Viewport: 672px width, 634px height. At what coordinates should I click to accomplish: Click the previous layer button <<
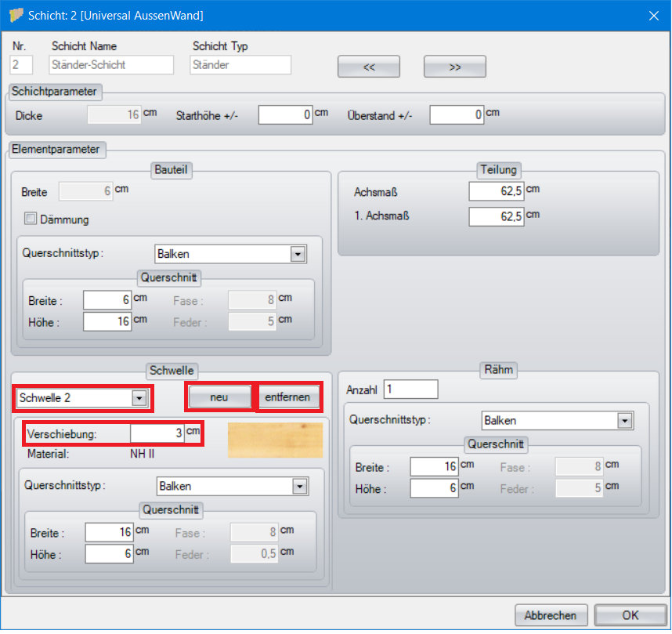369,67
